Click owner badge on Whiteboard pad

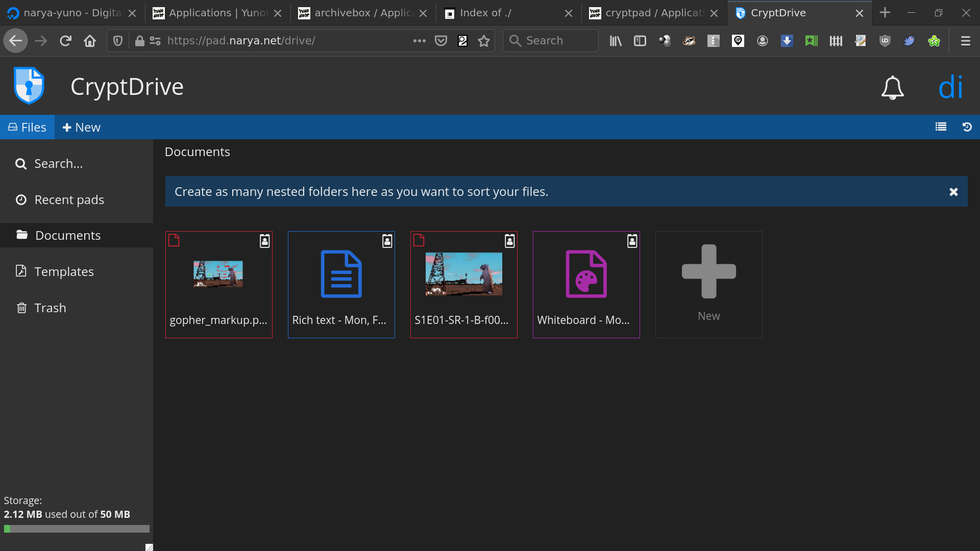pos(632,241)
